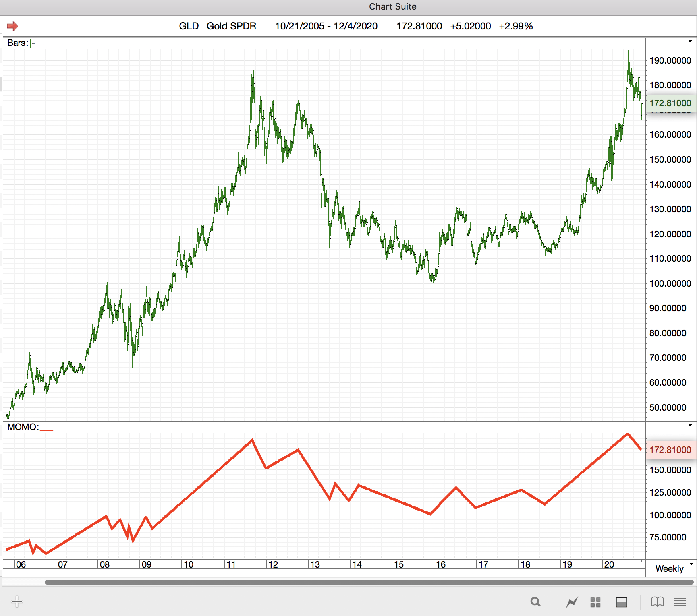Viewport: 697px width, 616px height.
Task: Click the 75.00000 MOMO axis label
Action: click(668, 537)
